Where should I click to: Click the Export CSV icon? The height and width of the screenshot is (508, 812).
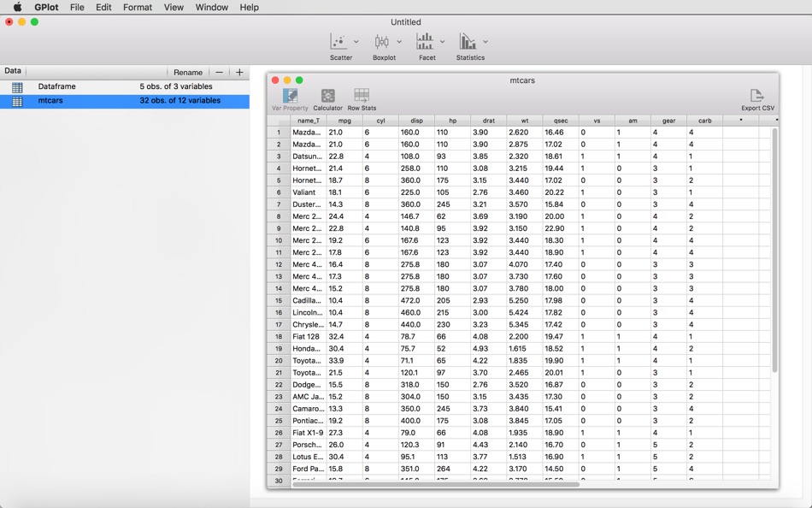pyautogui.click(x=757, y=96)
